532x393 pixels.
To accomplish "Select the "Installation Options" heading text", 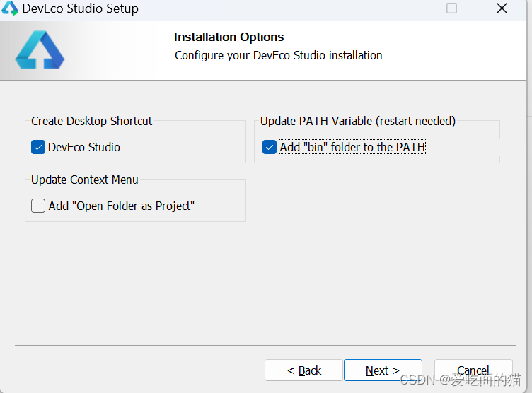I will point(229,37).
